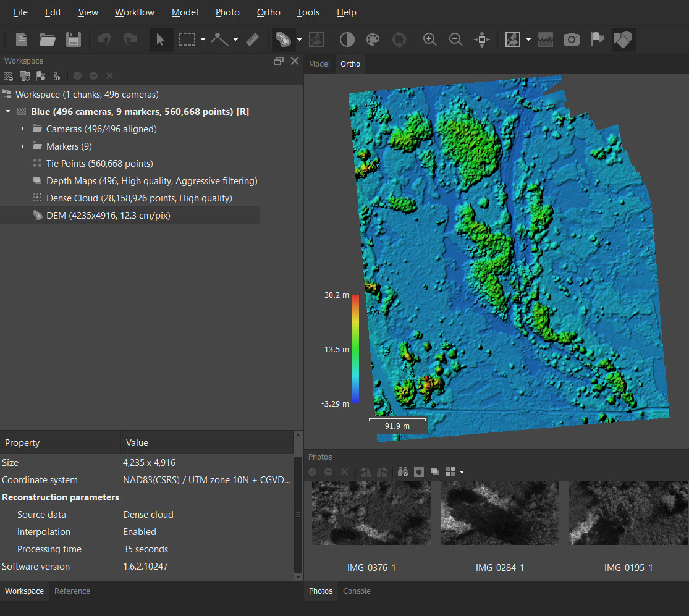Select the navigation arrow tool
The image size is (689, 616).
(161, 39)
